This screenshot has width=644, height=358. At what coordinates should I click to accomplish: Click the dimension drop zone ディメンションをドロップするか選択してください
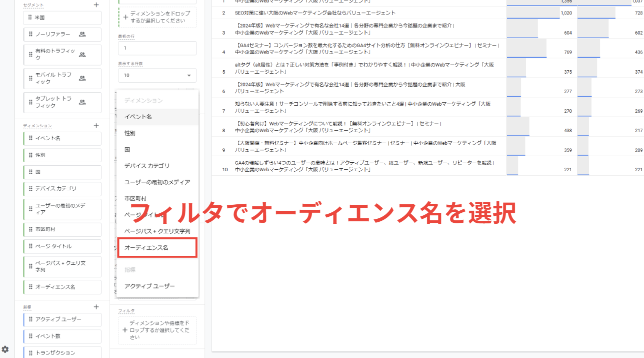(x=157, y=18)
